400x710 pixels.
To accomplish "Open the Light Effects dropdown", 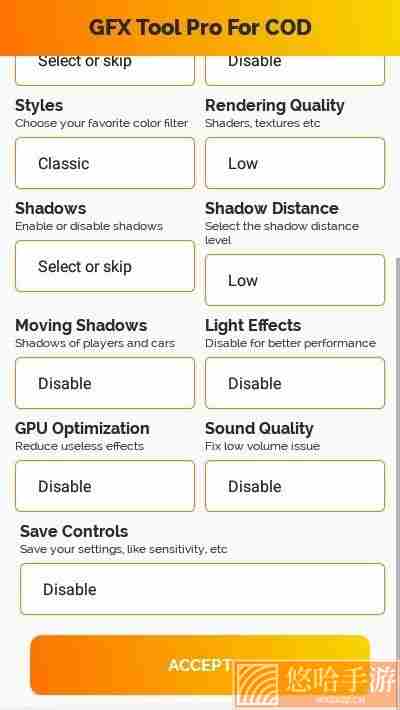I will 295,383.
